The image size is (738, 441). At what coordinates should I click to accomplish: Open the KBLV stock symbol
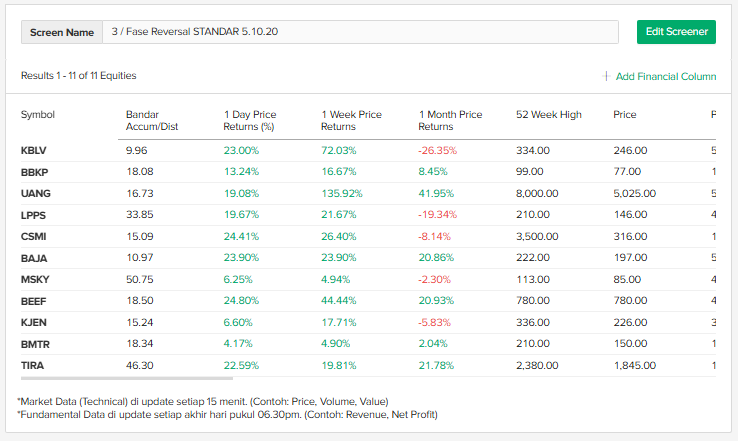tap(34, 150)
